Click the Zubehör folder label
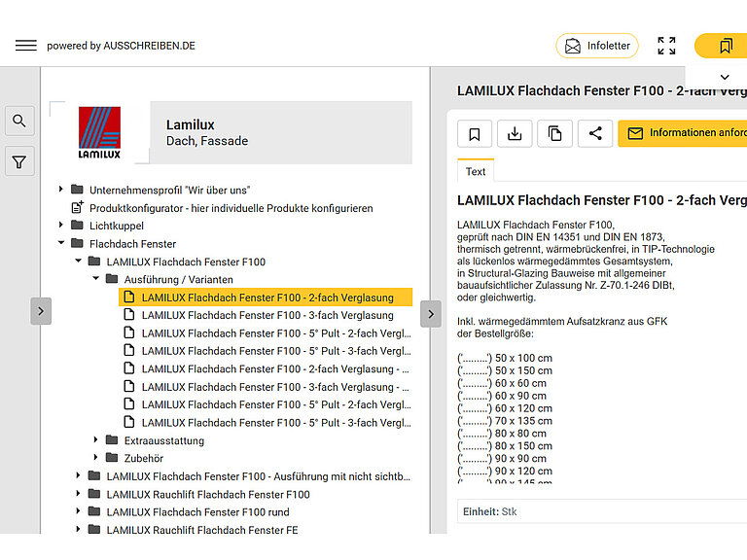The height and width of the screenshot is (560, 747). [x=144, y=459]
